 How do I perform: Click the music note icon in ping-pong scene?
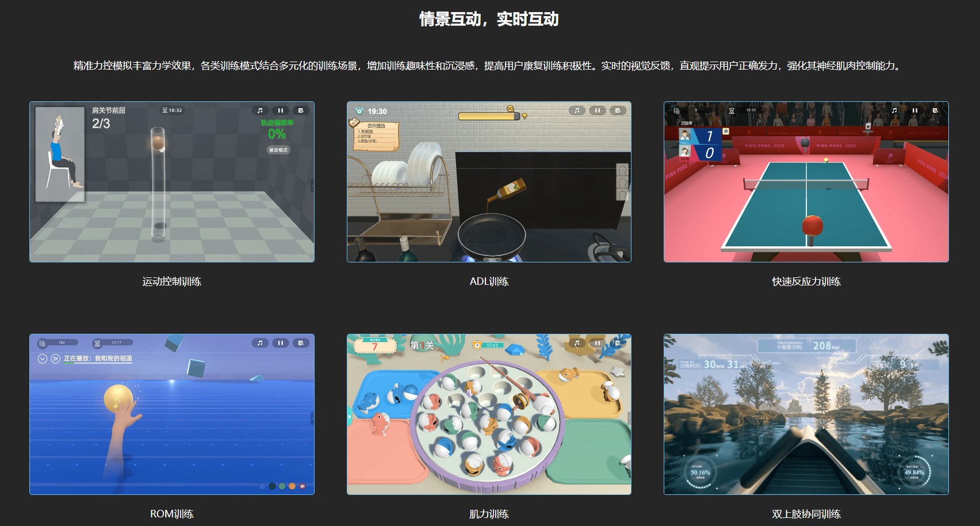pos(894,110)
